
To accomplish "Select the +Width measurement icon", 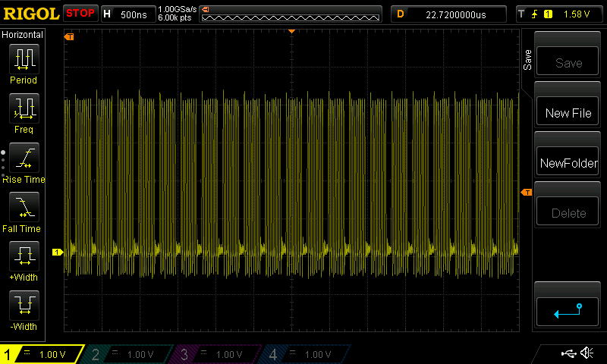I will 23,256.
